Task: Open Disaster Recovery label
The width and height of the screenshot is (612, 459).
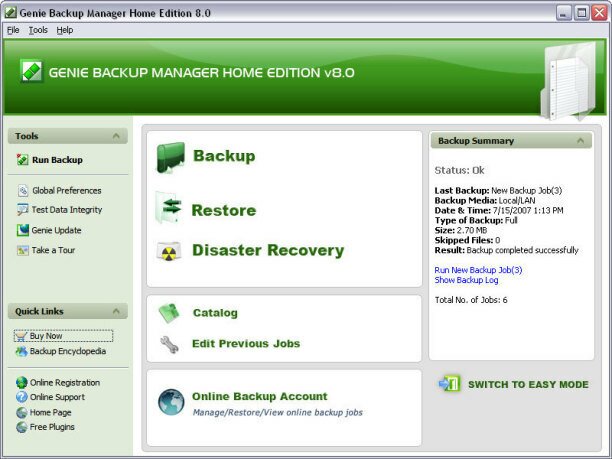Action: 268,250
